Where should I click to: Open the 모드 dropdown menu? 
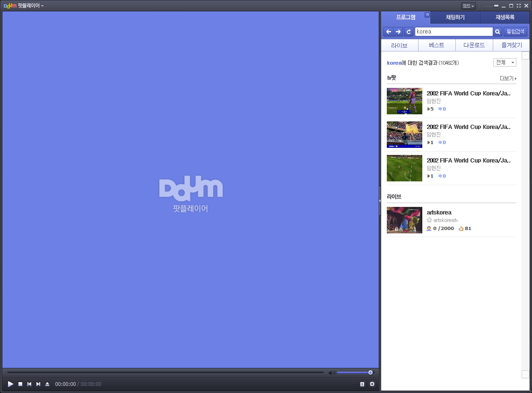pos(468,6)
